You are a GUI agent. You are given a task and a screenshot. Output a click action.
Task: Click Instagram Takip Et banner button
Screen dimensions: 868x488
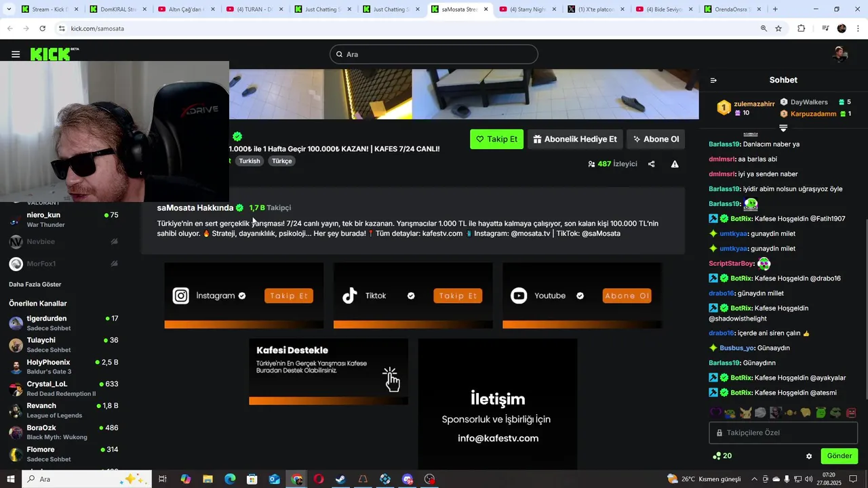click(x=289, y=296)
